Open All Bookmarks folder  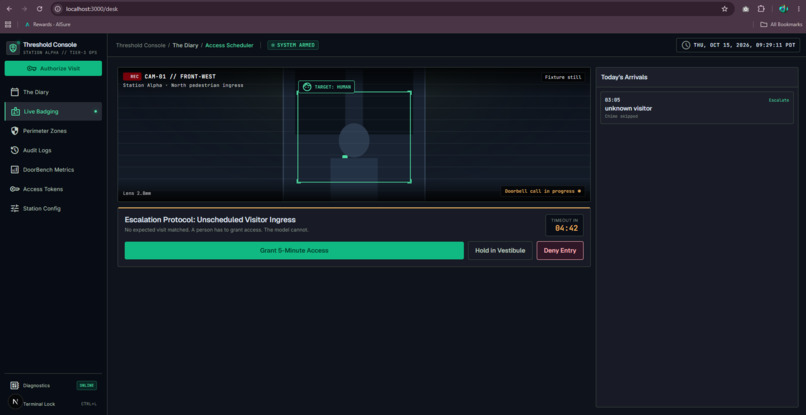point(781,24)
